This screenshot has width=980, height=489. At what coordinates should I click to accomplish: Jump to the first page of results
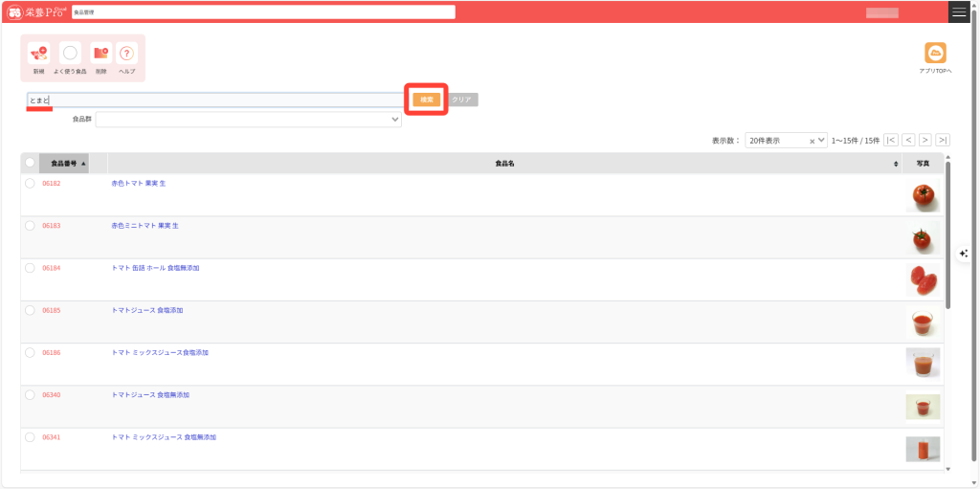[x=891, y=140]
